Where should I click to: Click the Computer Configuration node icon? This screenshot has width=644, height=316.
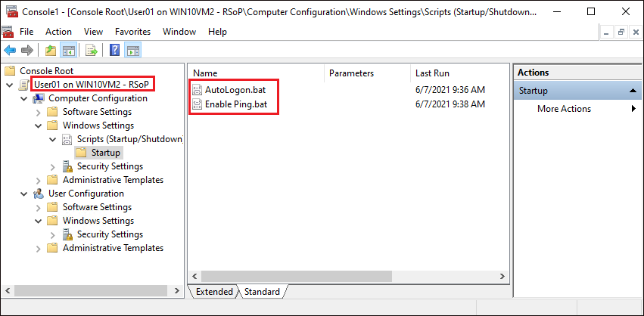39,98
